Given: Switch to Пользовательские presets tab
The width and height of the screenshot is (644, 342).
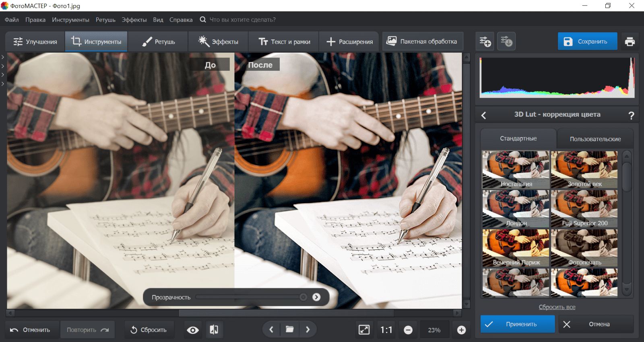Looking at the screenshot, I should coord(595,139).
